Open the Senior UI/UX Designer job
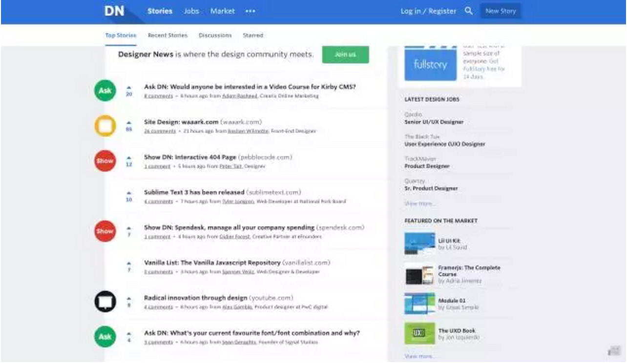627x364 pixels. point(434,122)
